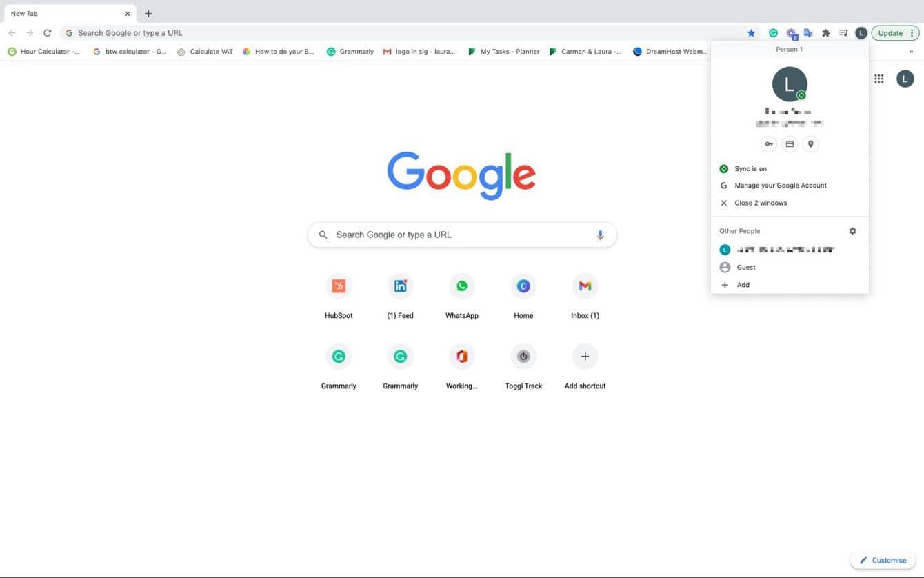Click Add shortcut tile
This screenshot has width=924, height=578.
click(585, 367)
